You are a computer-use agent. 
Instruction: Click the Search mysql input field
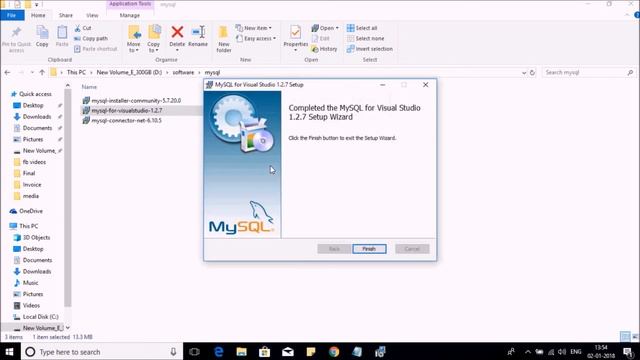click(x=589, y=72)
